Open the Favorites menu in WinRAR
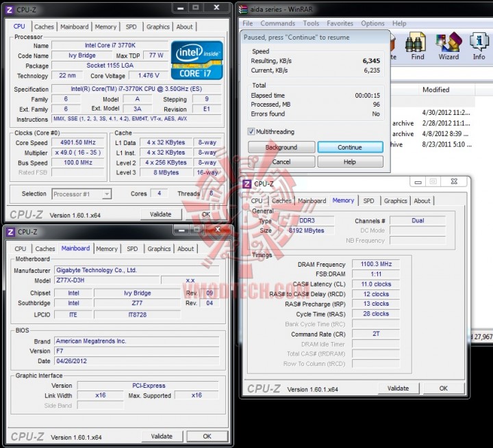493x448 pixels. tap(340, 23)
